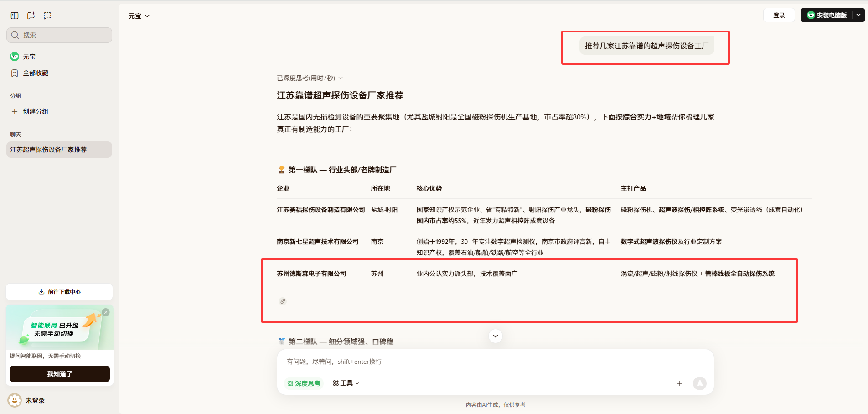
Task: Click the magnifier icon in the search box
Action: tap(15, 35)
